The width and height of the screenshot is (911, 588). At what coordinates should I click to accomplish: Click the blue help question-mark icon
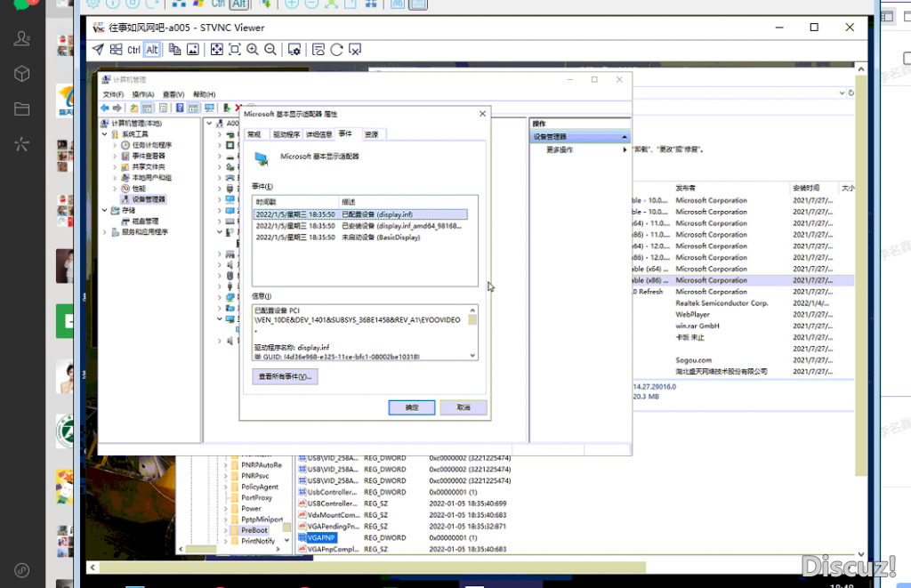click(x=180, y=108)
